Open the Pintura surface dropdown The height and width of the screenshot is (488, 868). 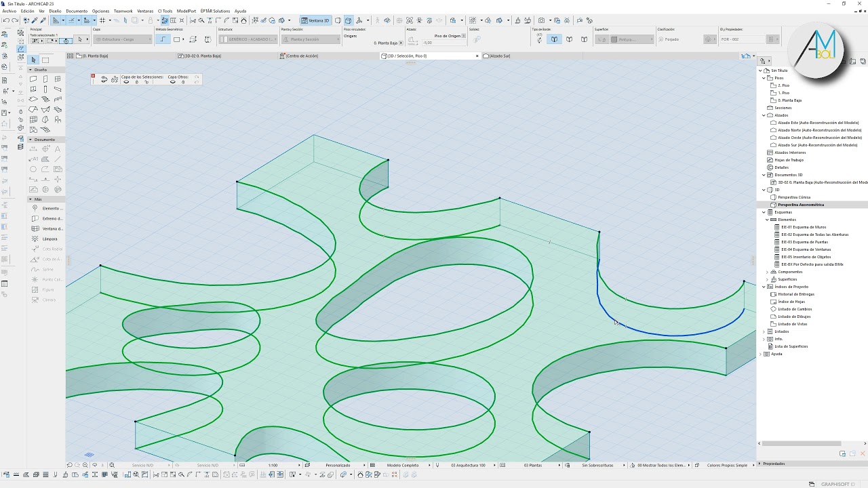click(x=631, y=39)
